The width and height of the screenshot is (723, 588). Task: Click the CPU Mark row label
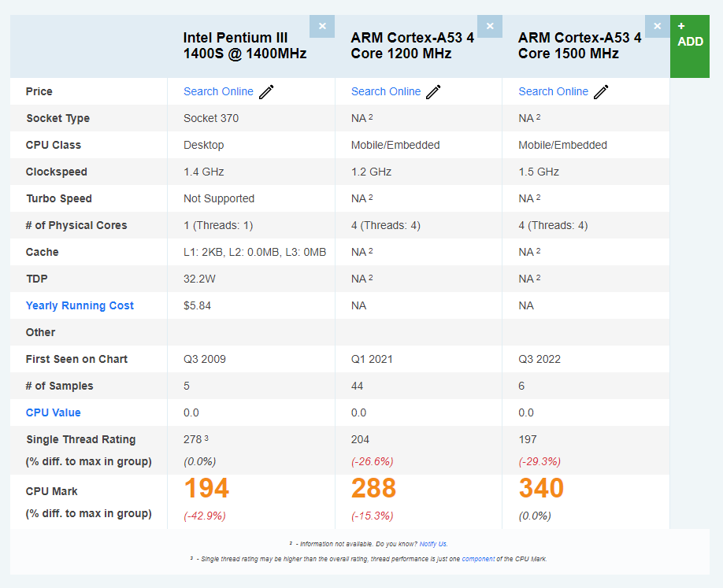point(52,491)
